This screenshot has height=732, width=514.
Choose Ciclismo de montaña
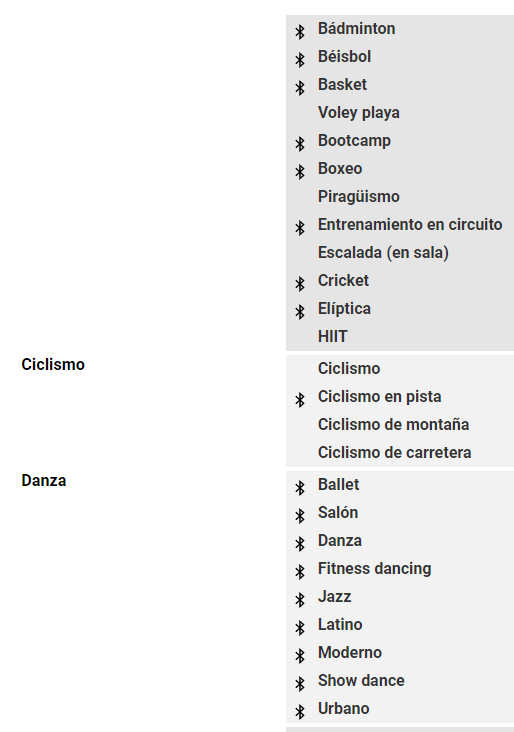tap(394, 424)
